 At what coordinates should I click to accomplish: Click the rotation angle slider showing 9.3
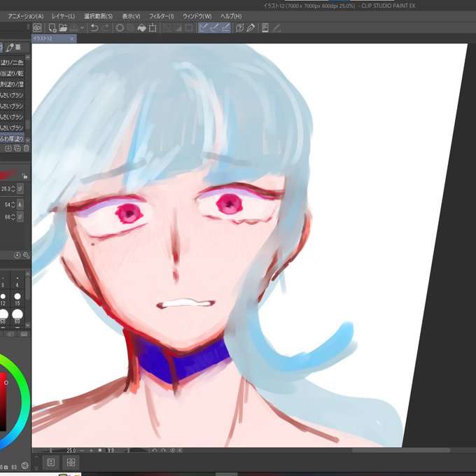pos(127,451)
